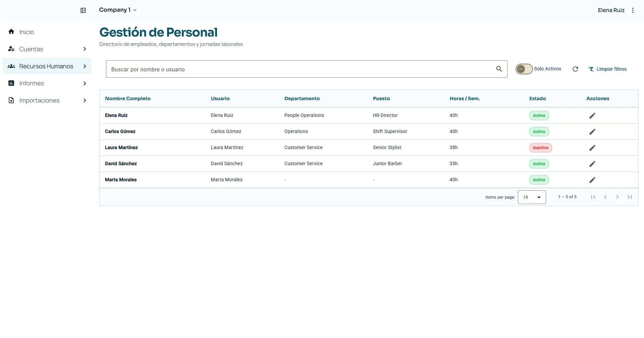
Task: Sort by Departamento column header
Action: (x=302, y=98)
